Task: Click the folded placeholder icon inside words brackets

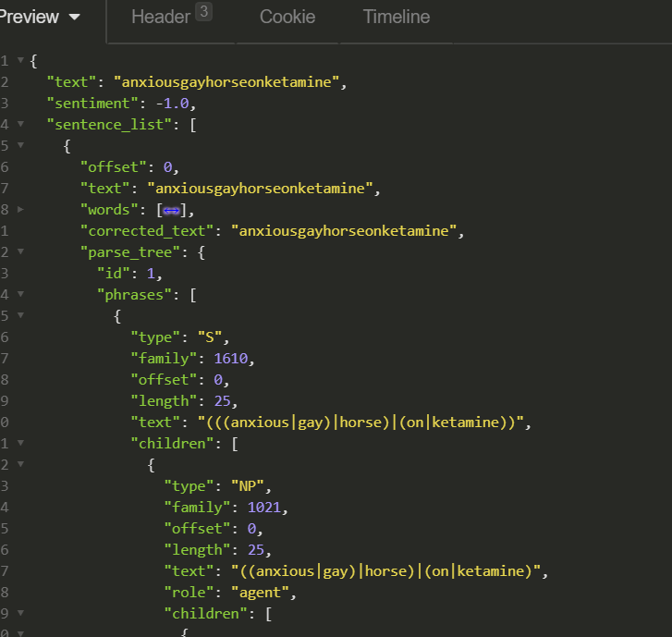Action: click(x=171, y=210)
